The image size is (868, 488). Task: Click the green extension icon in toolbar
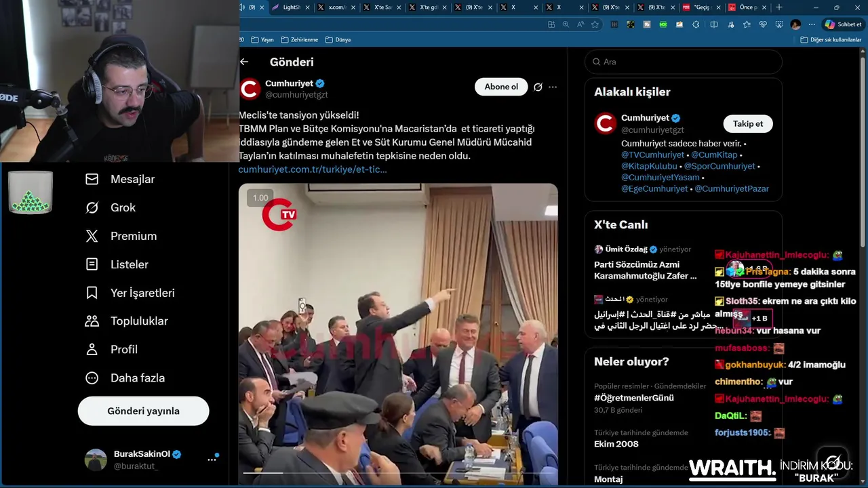[x=663, y=24]
